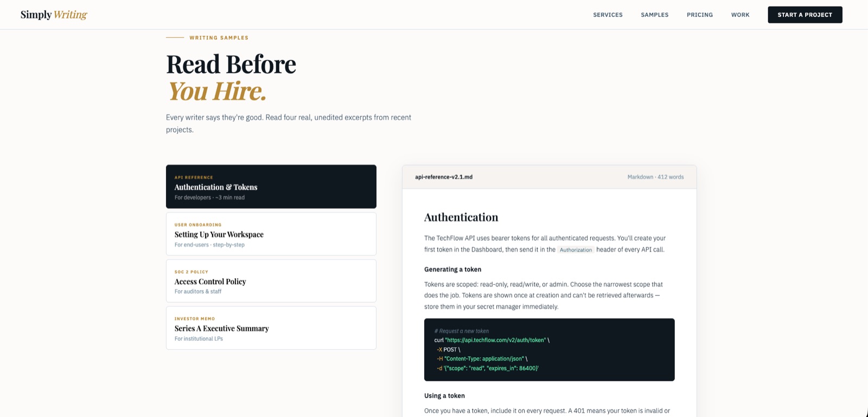Viewport: 868px width, 417px height.
Task: Click the Simply Writing logo
Action: 54,15
